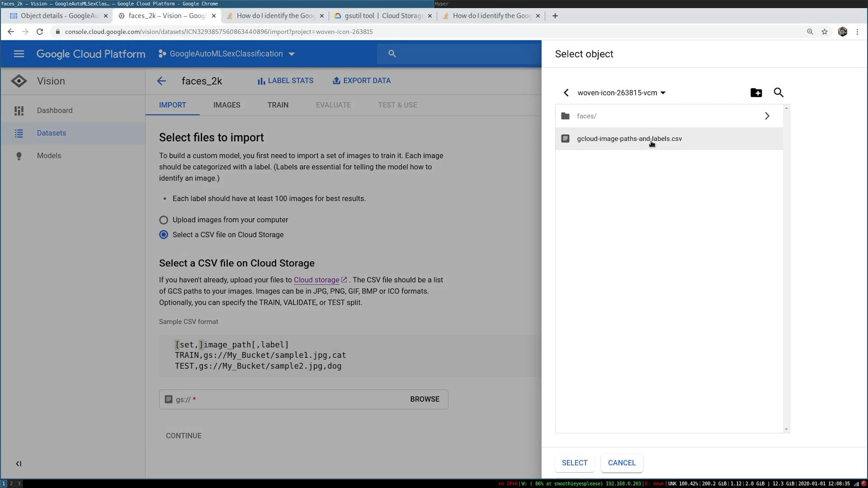Expand the faces/ folder chevron
868x488 pixels.
tap(767, 116)
